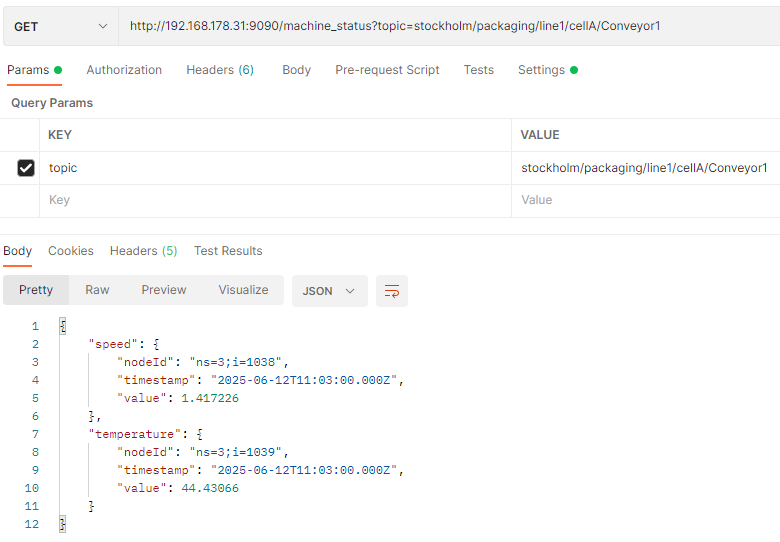Click the temperature value 44.43066
Image resolution: width=780 pixels, height=542 pixels.
(210, 488)
